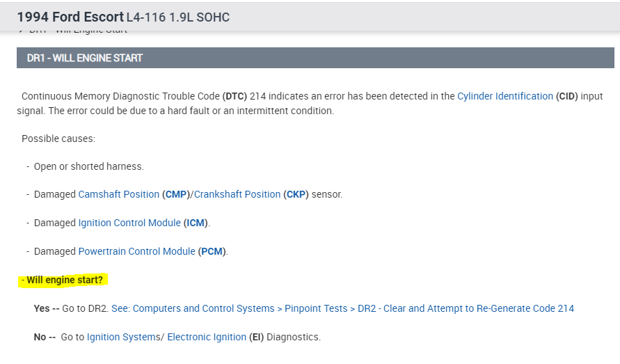Click the bold CID abbreviation
The height and width of the screenshot is (364, 620).
pyautogui.click(x=567, y=96)
